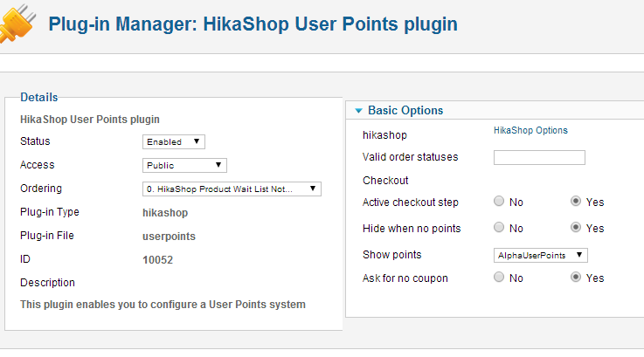Select Yes for Hide when no points

[576, 228]
